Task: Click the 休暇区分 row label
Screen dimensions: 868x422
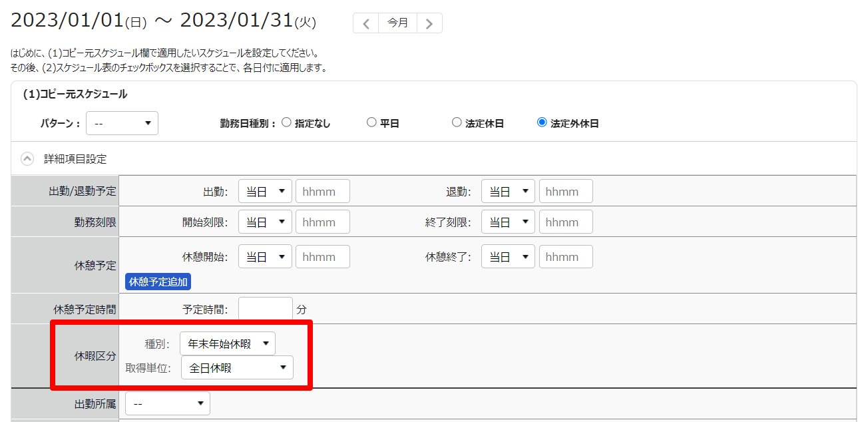Action: click(95, 356)
